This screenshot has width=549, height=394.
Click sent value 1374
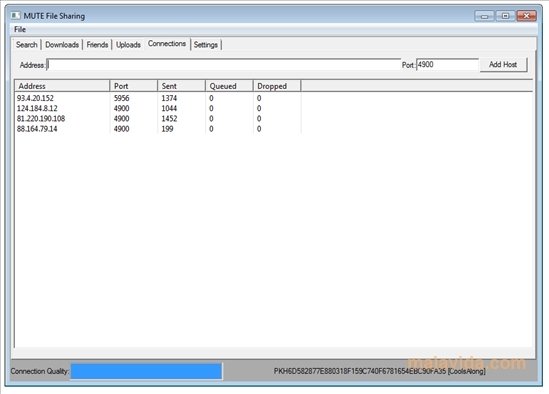[x=169, y=98]
